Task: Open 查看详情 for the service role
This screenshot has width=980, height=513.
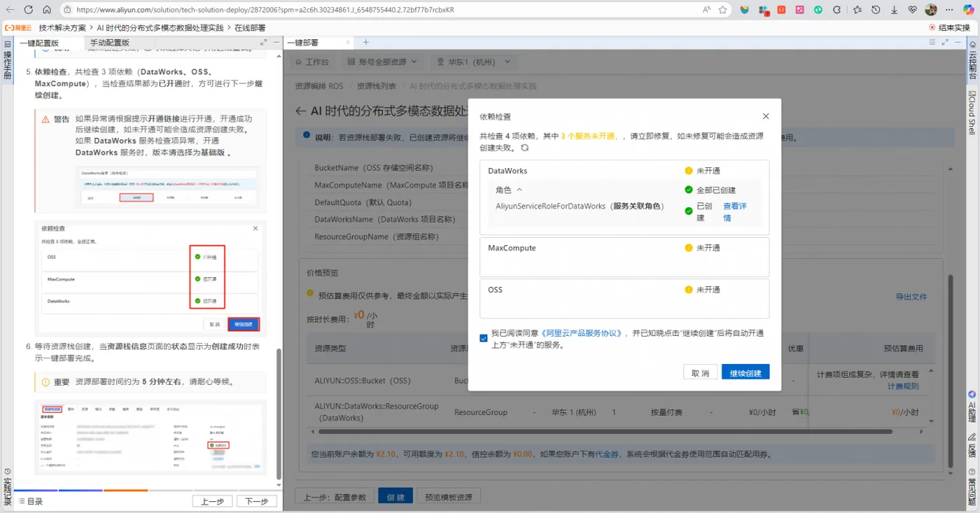Action: tap(734, 211)
